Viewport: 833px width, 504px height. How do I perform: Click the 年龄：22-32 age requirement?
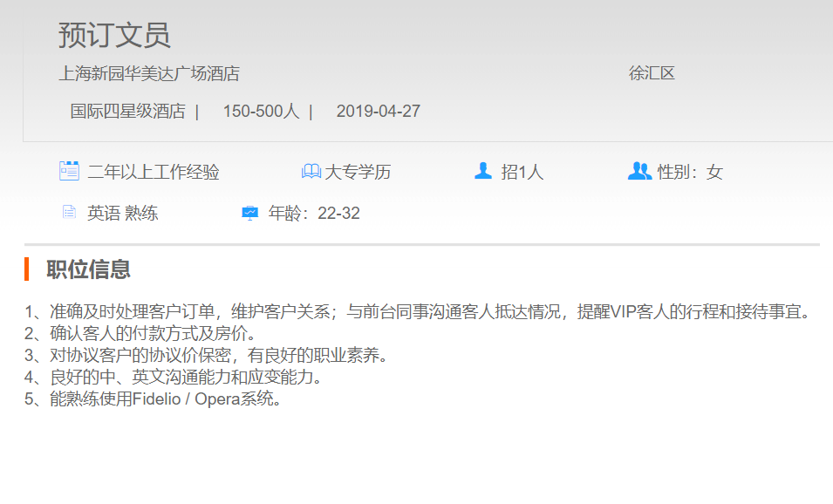click(314, 214)
